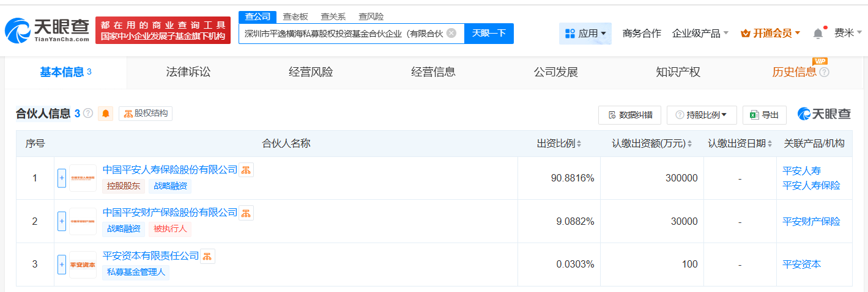Click in the company search input field

(343, 33)
